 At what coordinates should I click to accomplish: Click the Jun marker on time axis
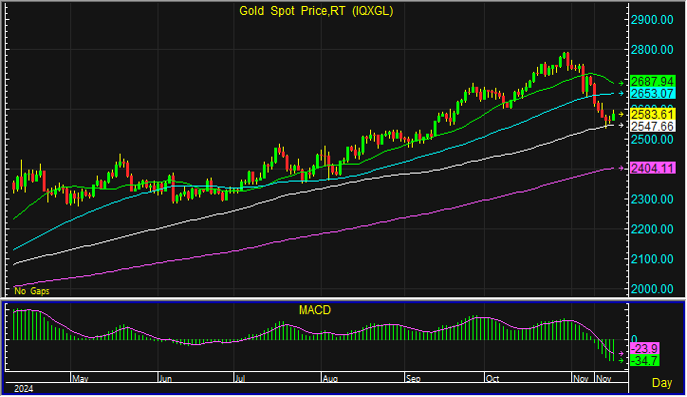(x=165, y=378)
